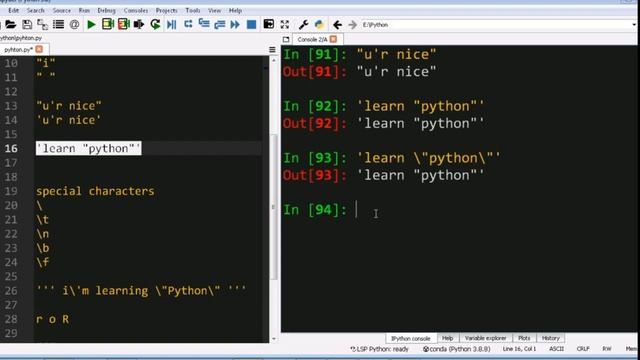Run the current cell
Image resolution: width=640 pixels, height=360 pixels.
click(x=108, y=24)
